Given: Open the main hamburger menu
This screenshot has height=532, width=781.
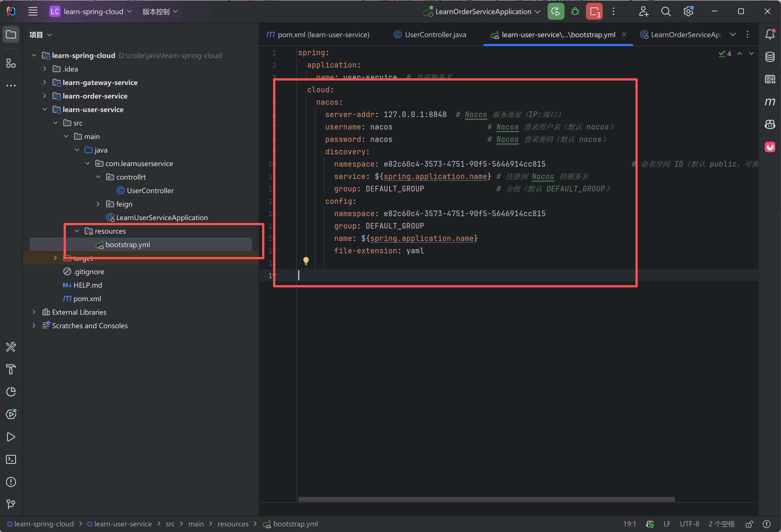Looking at the screenshot, I should (x=33, y=12).
